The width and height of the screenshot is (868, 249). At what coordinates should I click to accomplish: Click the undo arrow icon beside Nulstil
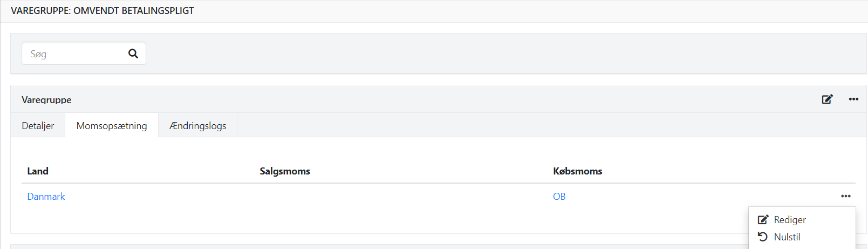point(763,237)
